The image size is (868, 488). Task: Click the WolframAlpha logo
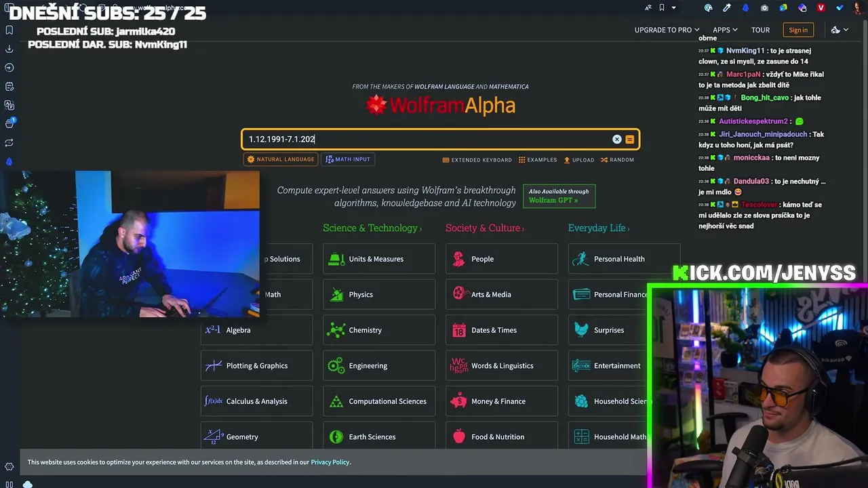[441, 105]
